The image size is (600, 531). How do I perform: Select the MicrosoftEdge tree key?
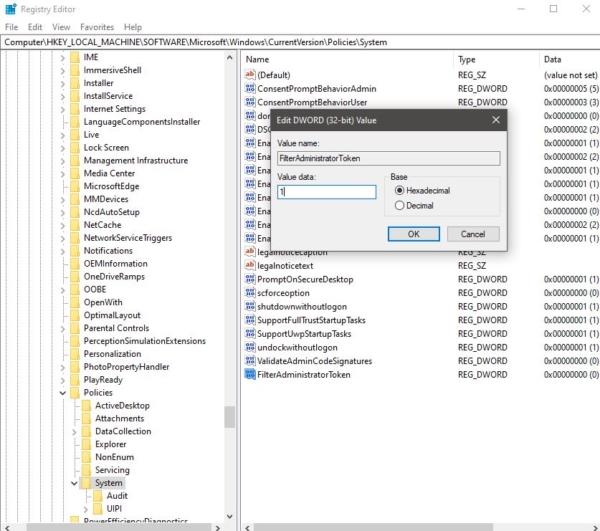tap(111, 186)
